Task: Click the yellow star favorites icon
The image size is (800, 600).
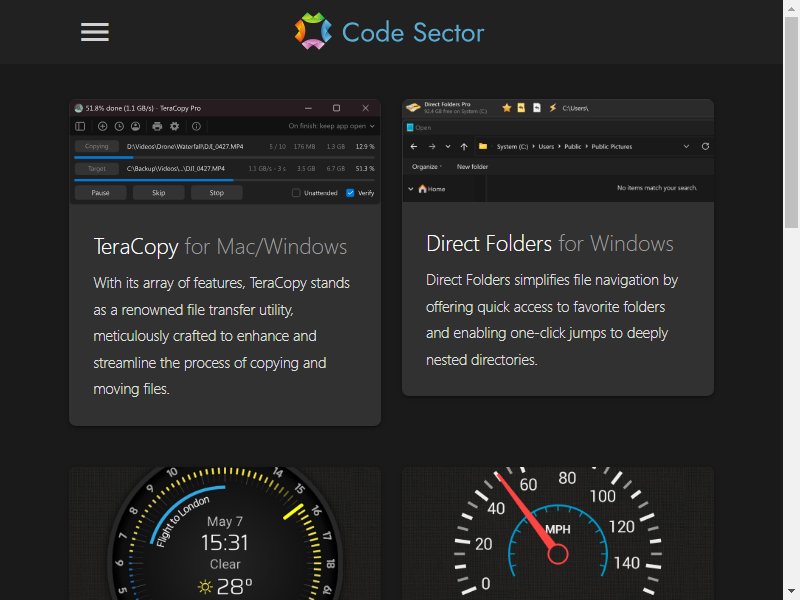Action: coord(507,108)
